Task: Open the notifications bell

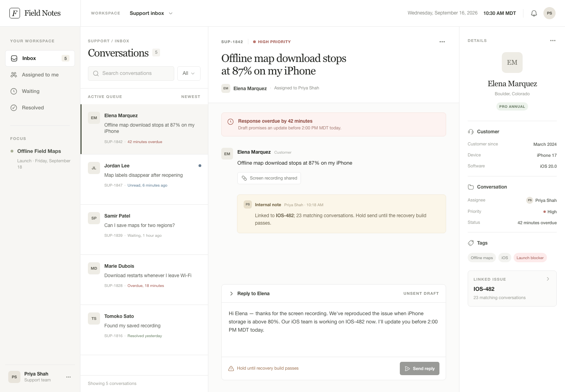Action: (534, 13)
